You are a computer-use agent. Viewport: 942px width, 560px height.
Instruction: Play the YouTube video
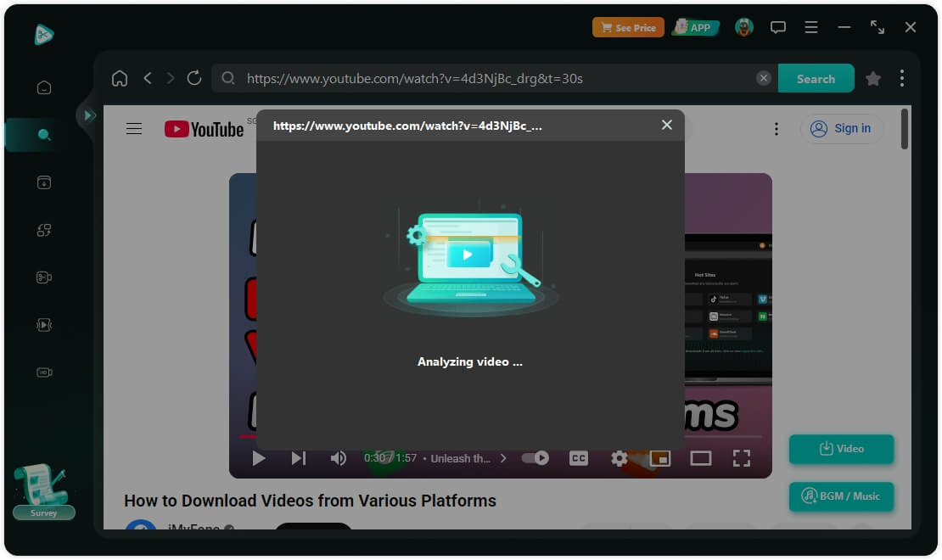[259, 458]
